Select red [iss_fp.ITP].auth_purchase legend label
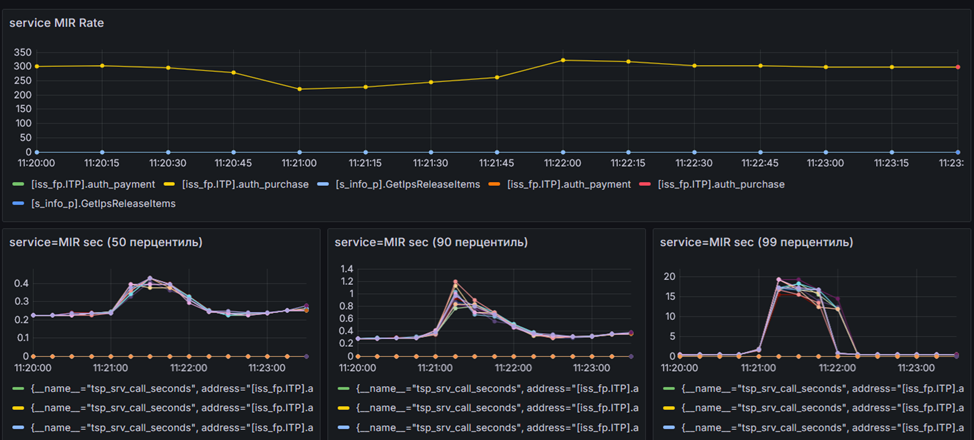The width and height of the screenshot is (974, 440). click(x=721, y=185)
